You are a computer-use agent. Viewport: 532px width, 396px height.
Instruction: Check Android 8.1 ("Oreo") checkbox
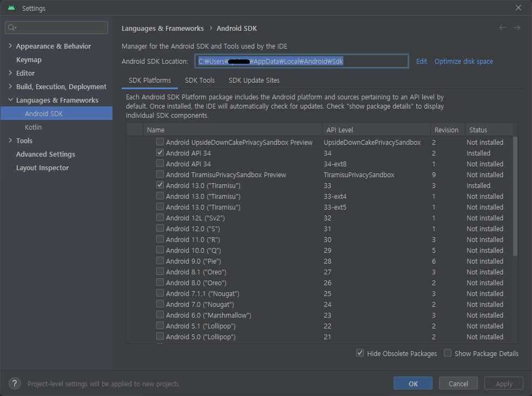(160, 272)
